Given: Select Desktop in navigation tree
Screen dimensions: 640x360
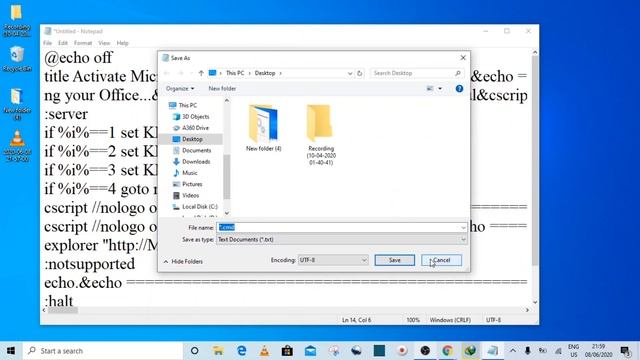Looking at the screenshot, I should click(x=192, y=139).
